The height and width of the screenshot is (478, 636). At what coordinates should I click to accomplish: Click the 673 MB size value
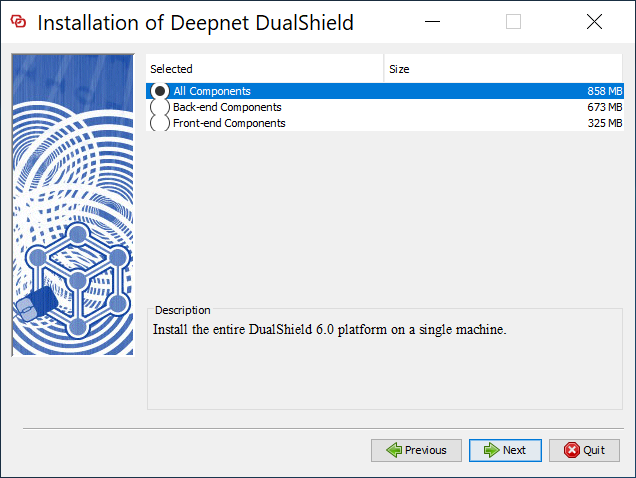[x=604, y=107]
